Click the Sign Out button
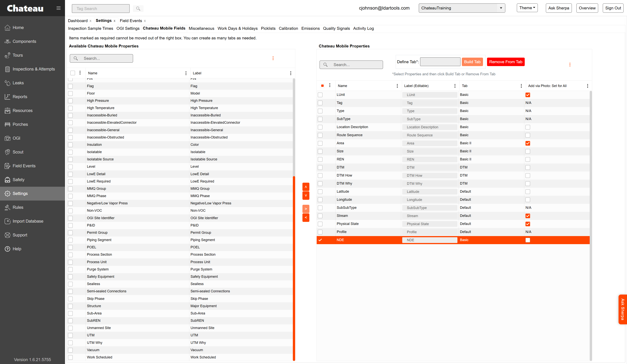Viewport: 627px width, 364px height. 613,8
